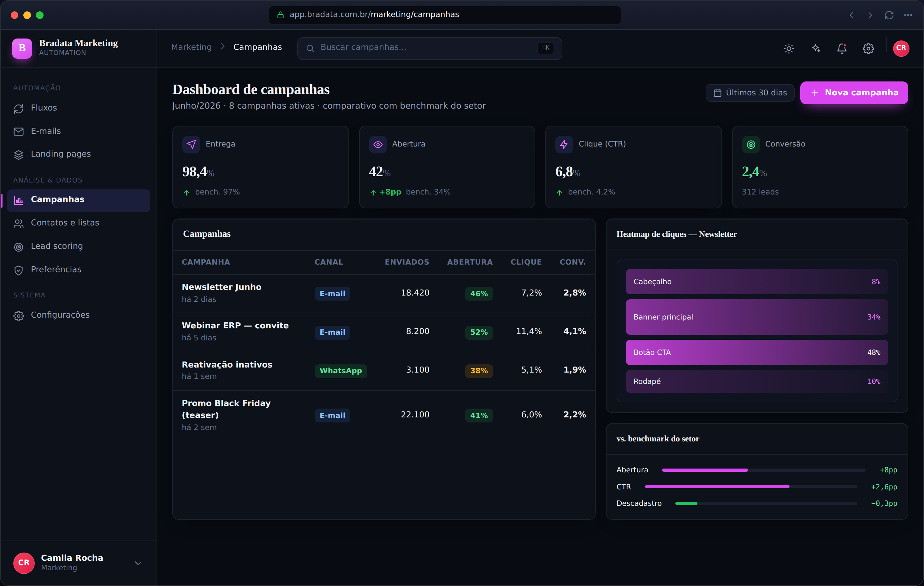Sort by the ENVIADOS column header
This screenshot has width=924, height=586.
pyautogui.click(x=407, y=262)
